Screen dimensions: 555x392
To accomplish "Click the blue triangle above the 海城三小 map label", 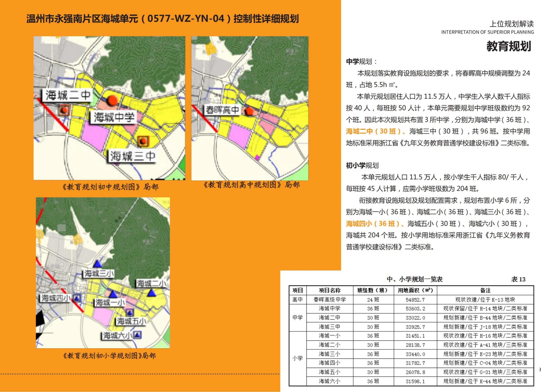I will (97, 264).
